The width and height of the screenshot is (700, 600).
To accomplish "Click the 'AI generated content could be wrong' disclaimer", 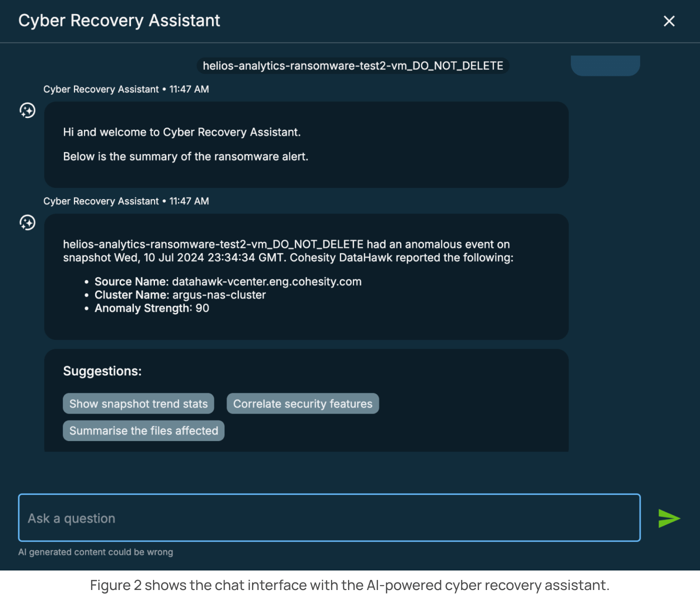I will click(x=95, y=552).
